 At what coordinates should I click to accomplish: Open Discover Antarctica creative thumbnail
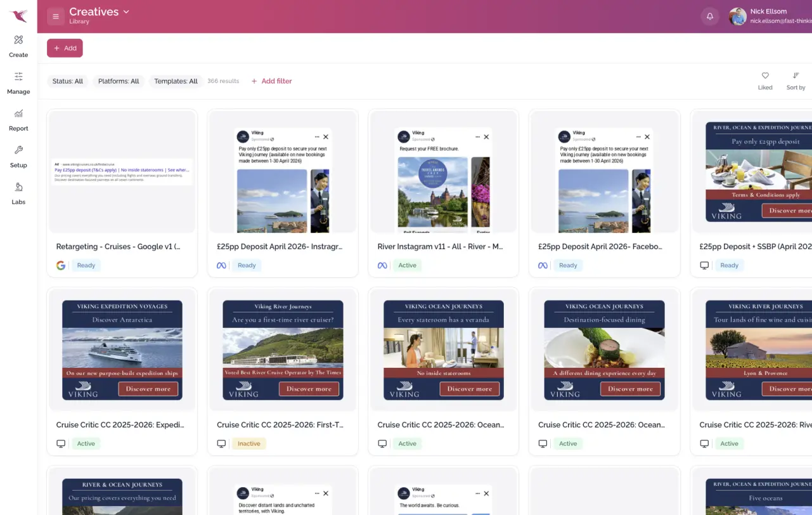coord(122,350)
